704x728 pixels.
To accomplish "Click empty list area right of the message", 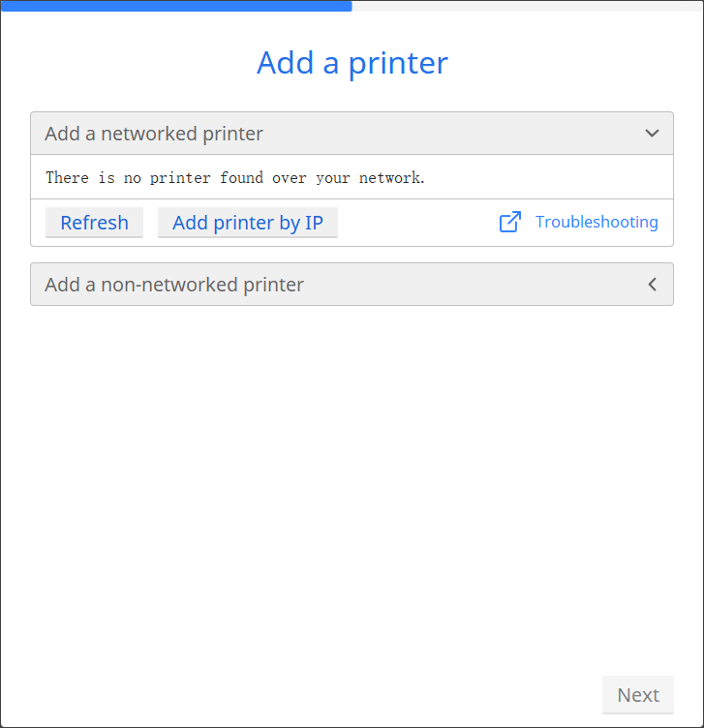I will [x=548, y=177].
